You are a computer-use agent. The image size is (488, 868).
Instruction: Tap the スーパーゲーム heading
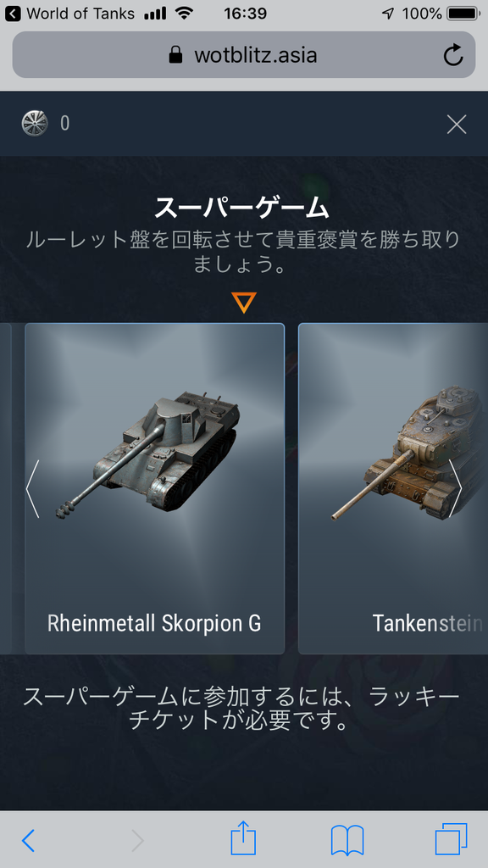[241, 209]
